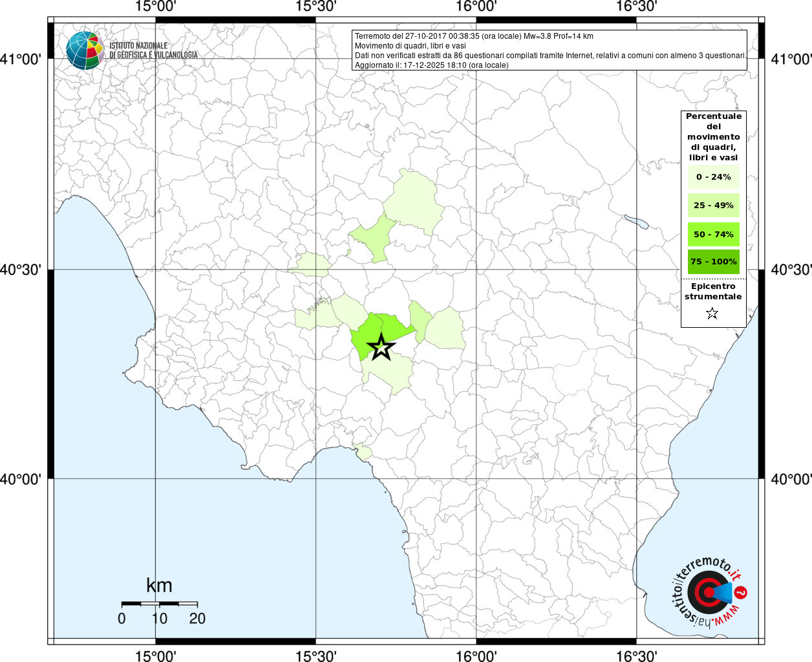Image resolution: width=812 pixels, height=662 pixels.
Task: Click the scale bar '20' value
Action: pyautogui.click(x=197, y=619)
